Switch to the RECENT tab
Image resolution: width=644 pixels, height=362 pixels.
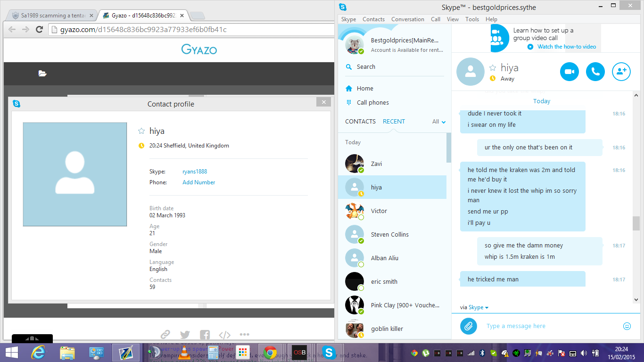pos(394,121)
